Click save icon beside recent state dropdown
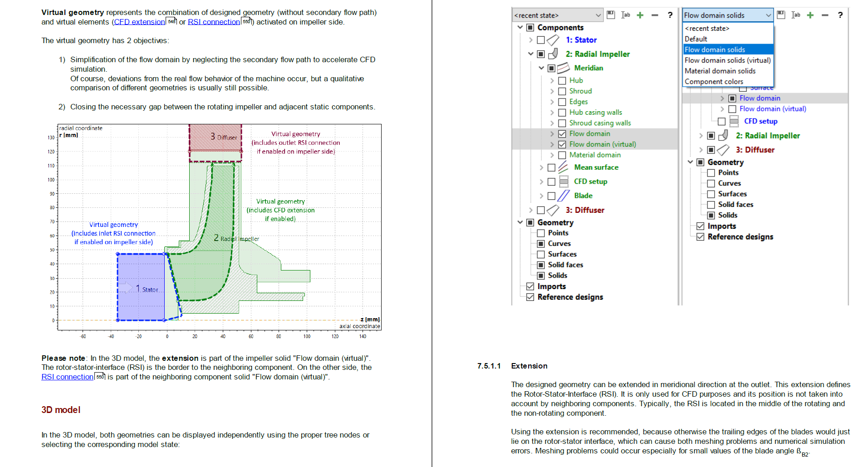Image resolution: width=868 pixels, height=467 pixels. point(611,15)
